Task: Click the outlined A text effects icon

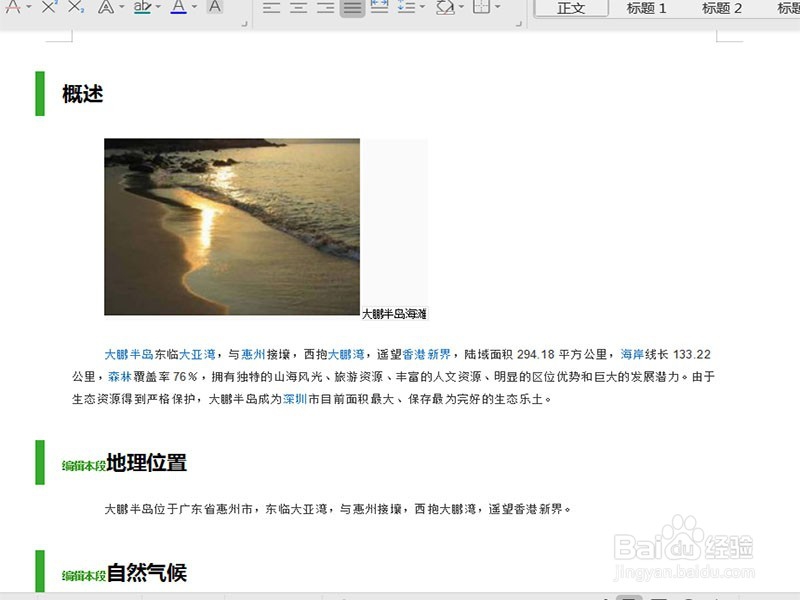Action: coord(106,7)
